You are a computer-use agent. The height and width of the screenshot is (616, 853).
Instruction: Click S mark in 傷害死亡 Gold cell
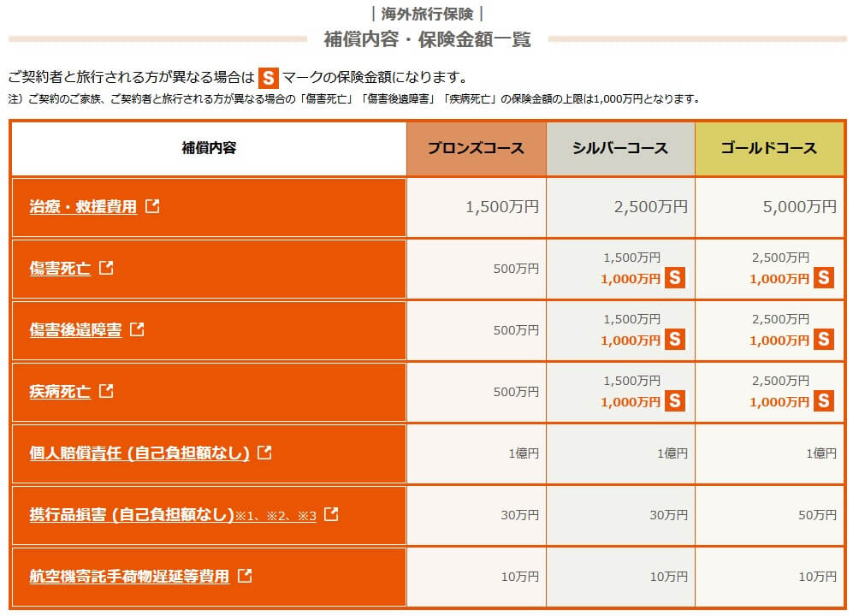(824, 277)
